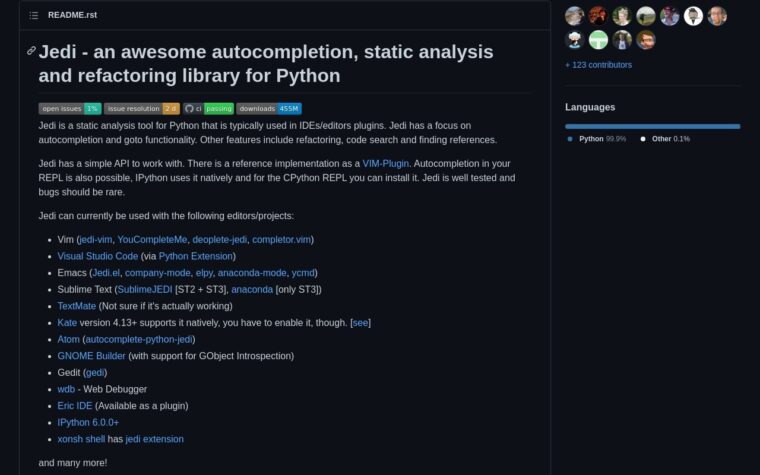Open the elpy link
Viewport: 760px width, 475px height.
(x=204, y=273)
